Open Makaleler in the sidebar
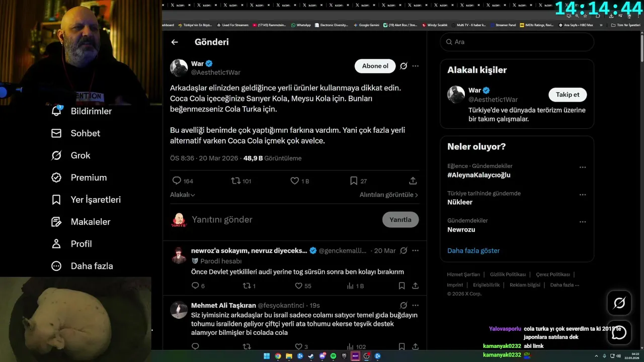 click(80, 222)
